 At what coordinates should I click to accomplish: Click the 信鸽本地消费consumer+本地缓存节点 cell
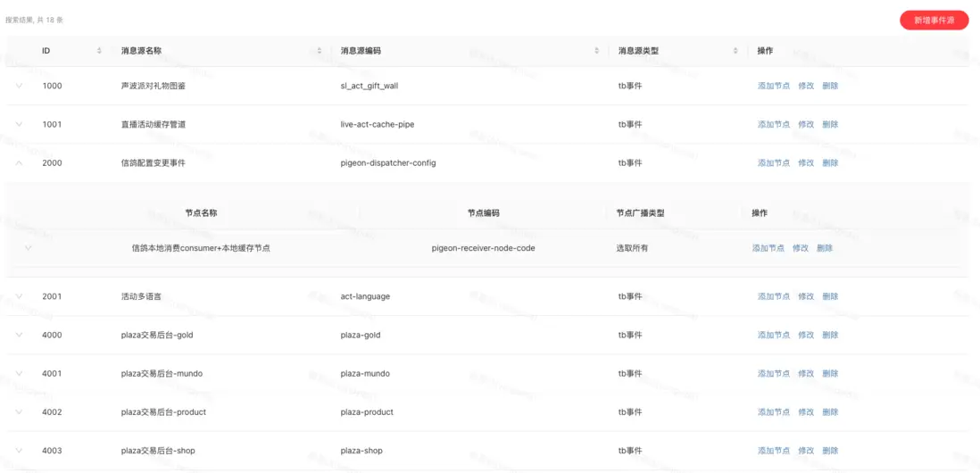201,248
